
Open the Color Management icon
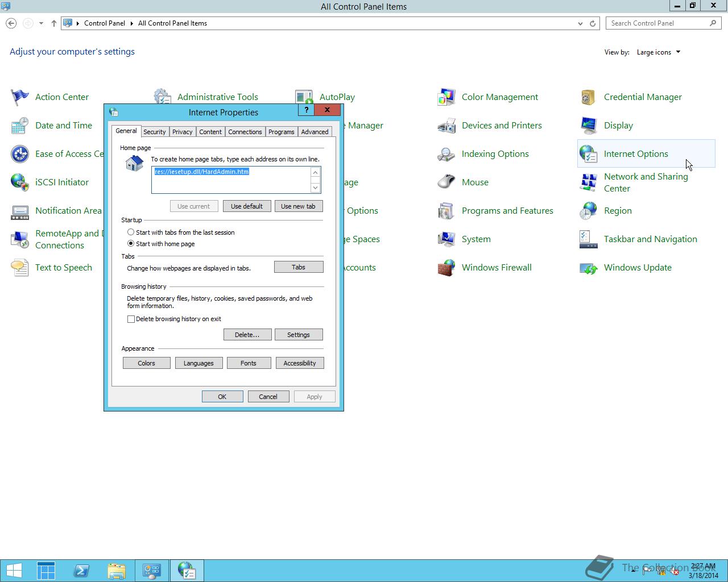pyautogui.click(x=446, y=97)
